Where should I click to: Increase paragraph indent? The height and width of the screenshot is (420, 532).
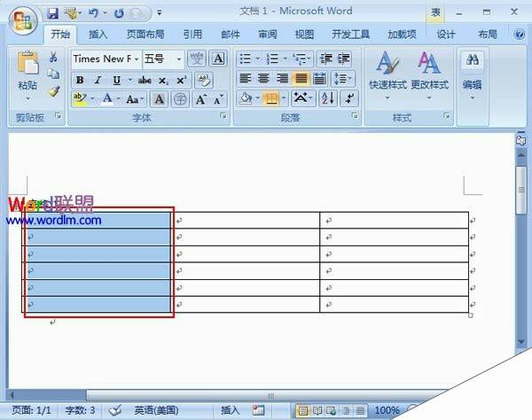pos(343,59)
